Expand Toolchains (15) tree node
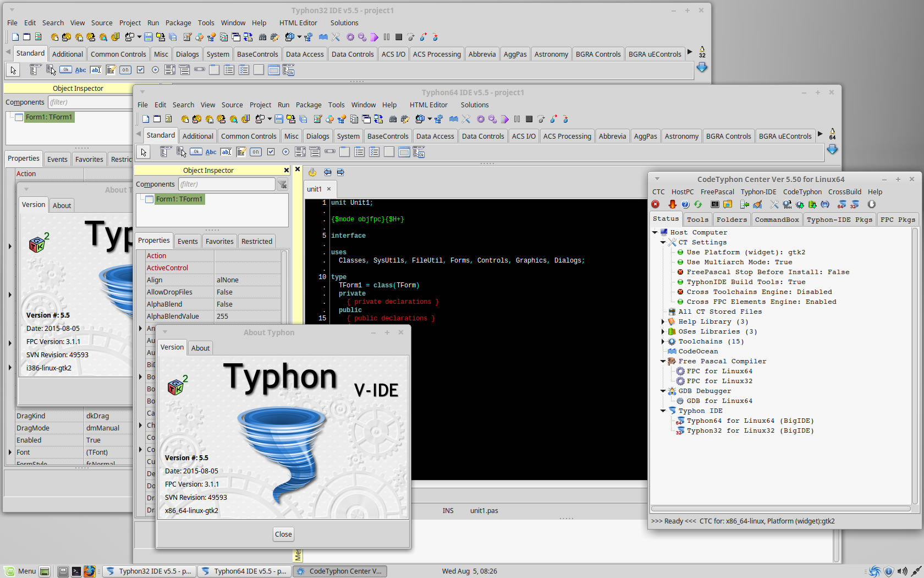Screen dimensions: 924x578 tap(663, 341)
